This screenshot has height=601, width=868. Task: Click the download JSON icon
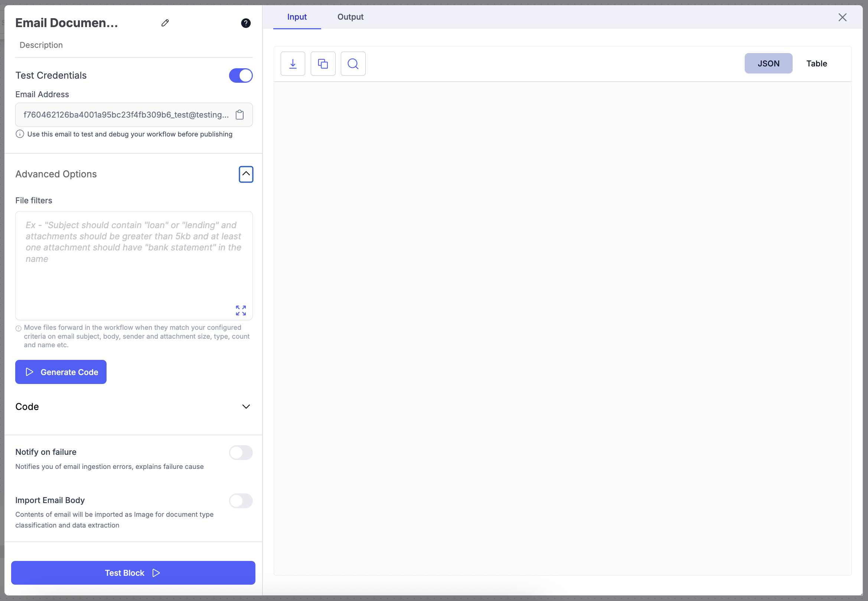[293, 64]
